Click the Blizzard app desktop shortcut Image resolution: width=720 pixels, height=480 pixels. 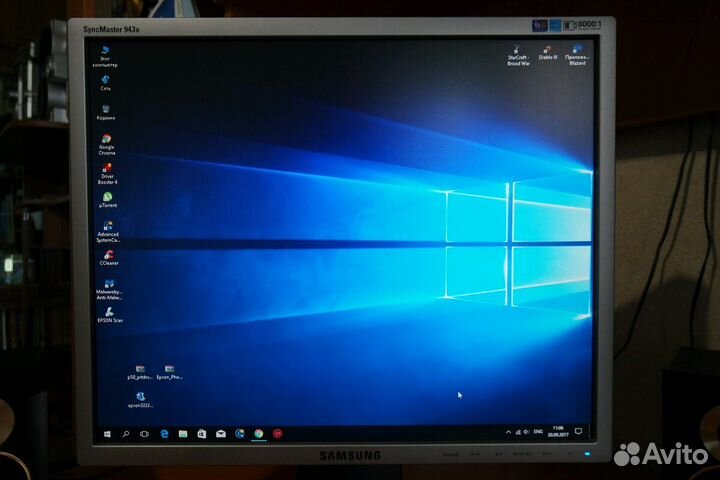(577, 48)
